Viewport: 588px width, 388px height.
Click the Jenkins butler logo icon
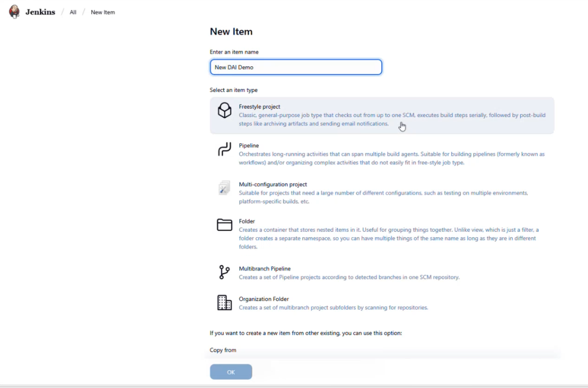click(x=14, y=12)
